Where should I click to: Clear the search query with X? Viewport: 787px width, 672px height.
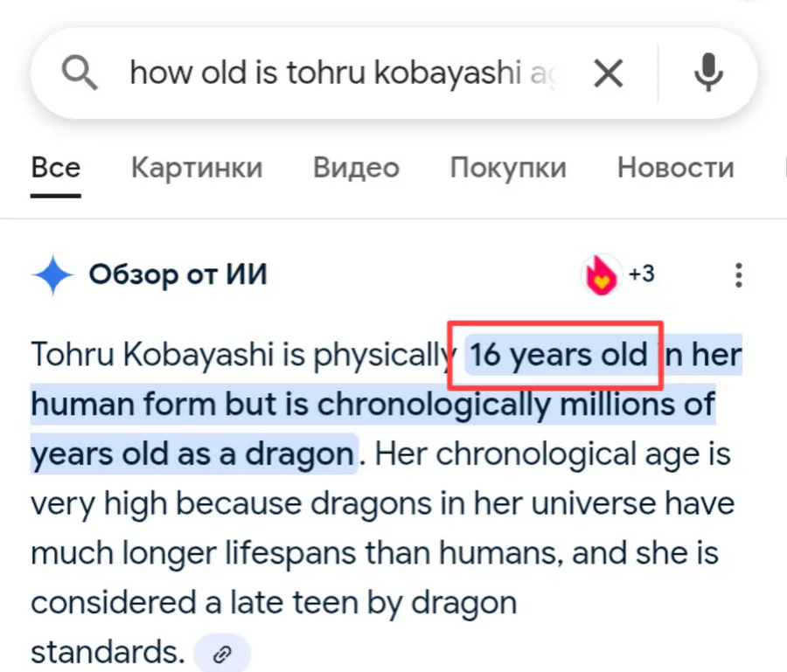[x=609, y=73]
